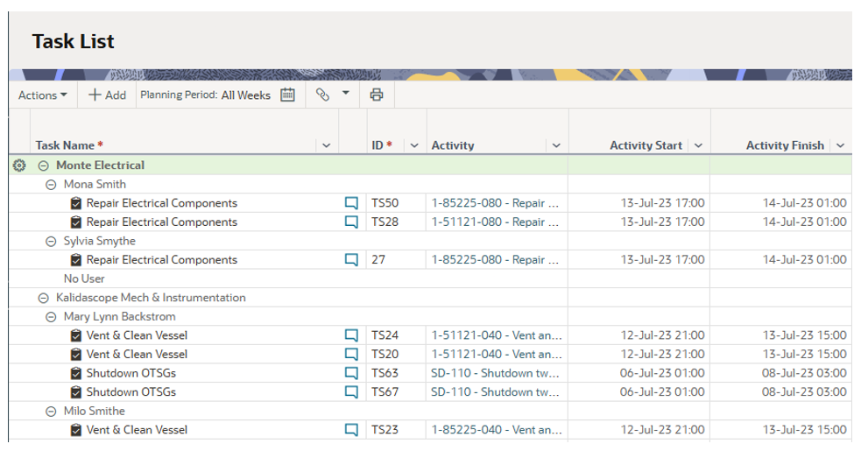The image size is (868, 458).
Task: Open the dropdown arrow next to link icon
Action: tap(345, 93)
